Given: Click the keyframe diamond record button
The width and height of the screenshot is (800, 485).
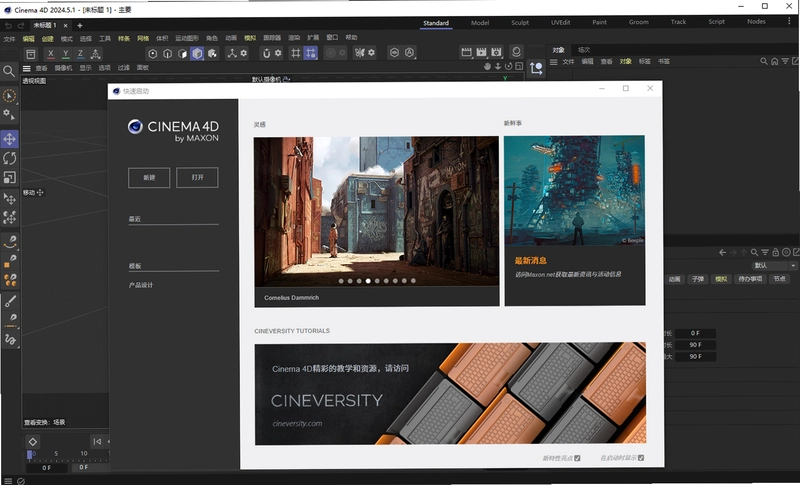Looking at the screenshot, I should (x=33, y=442).
